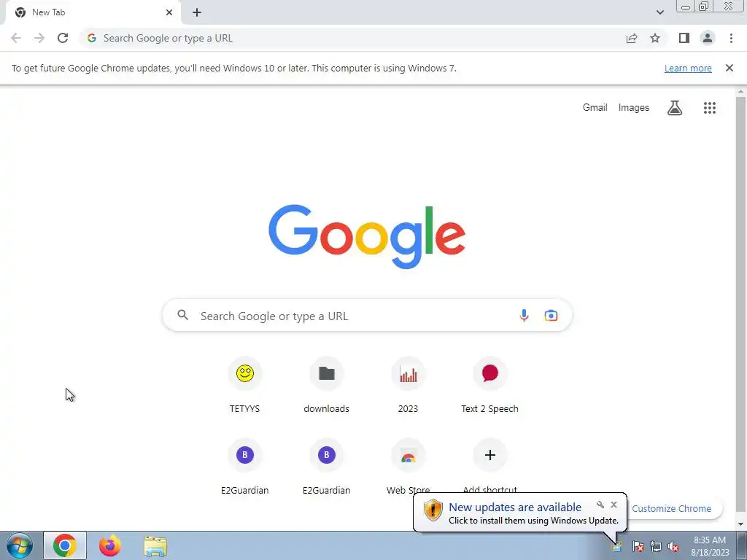Expand the tab search dropdown arrow
The height and width of the screenshot is (560, 747).
pos(659,12)
